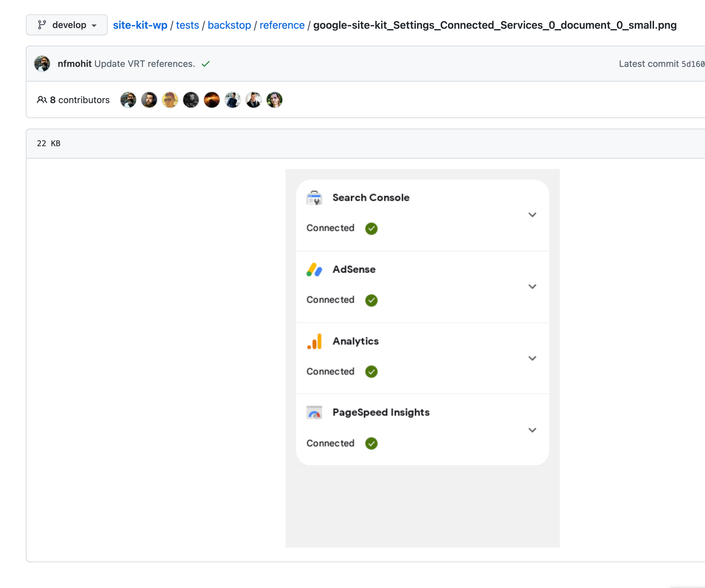Open the site-kit-wp repository root link
Screen dimensions: 705x588
pyautogui.click(x=140, y=25)
